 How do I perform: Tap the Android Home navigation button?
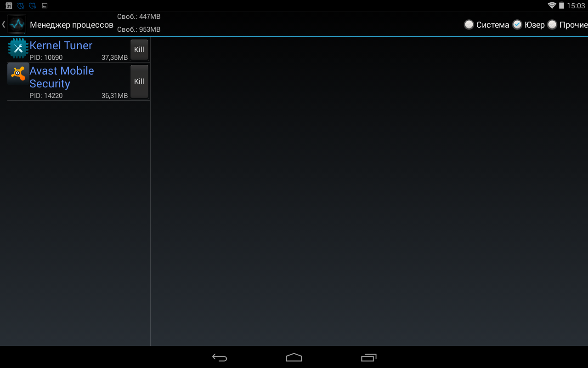(294, 357)
